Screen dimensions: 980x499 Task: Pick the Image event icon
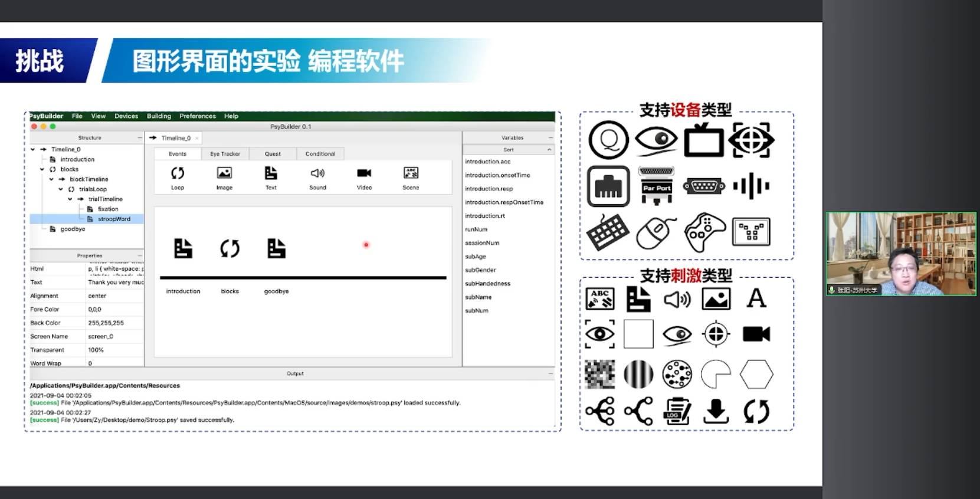(224, 173)
